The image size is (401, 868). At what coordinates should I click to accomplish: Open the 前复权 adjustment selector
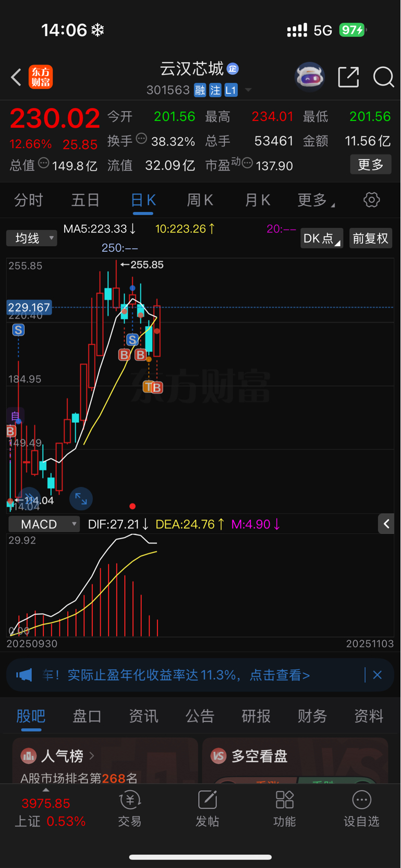[371, 238]
